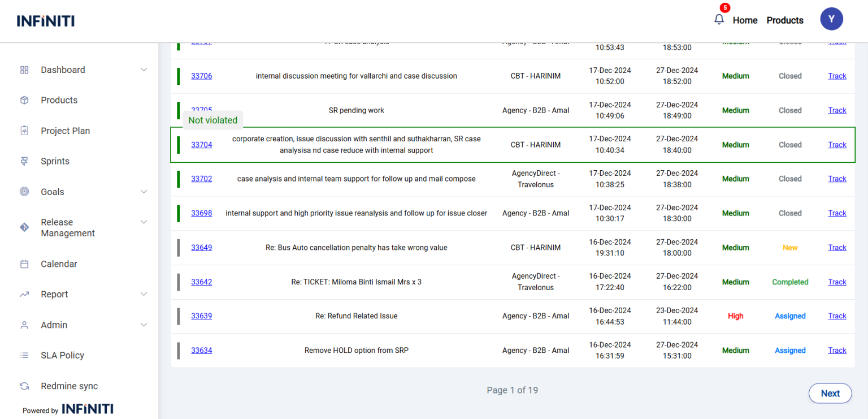The height and width of the screenshot is (419, 868).
Task: Click the Dashboard grid icon in sidebar
Action: pos(24,70)
